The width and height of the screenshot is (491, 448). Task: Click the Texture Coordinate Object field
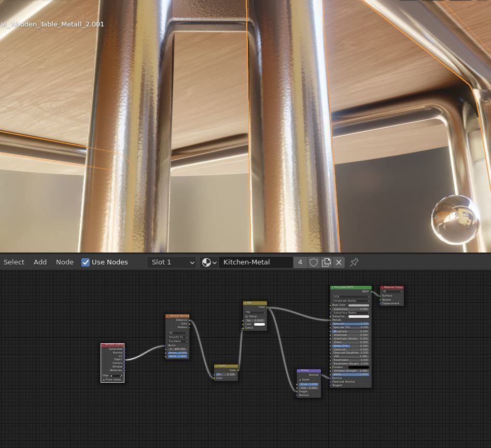tap(115, 376)
